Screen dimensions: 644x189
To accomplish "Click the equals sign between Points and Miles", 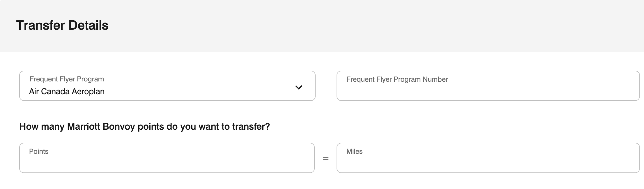I will 325,158.
